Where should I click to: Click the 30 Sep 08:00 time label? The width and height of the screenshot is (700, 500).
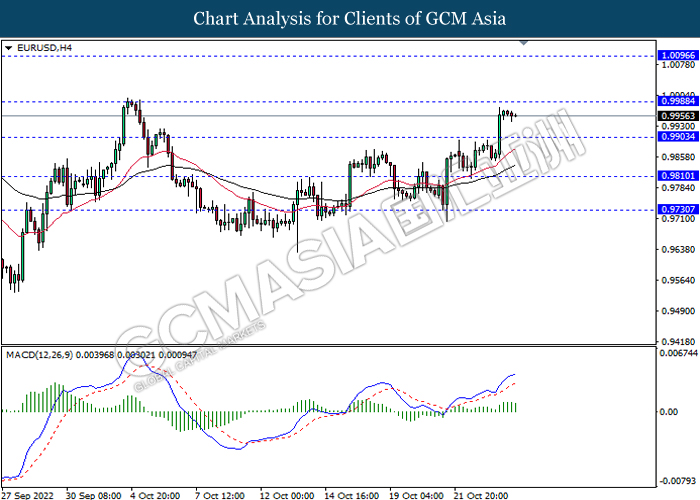pos(93,495)
